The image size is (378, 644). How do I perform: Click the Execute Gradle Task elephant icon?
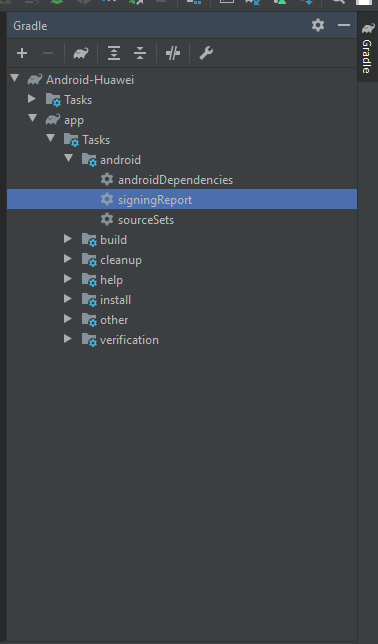(81, 53)
